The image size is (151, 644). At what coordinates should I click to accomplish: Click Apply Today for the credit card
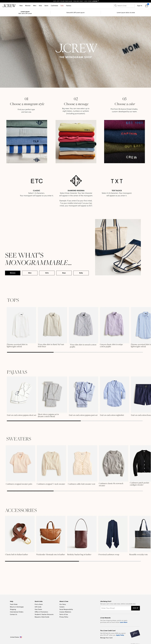(120, 635)
